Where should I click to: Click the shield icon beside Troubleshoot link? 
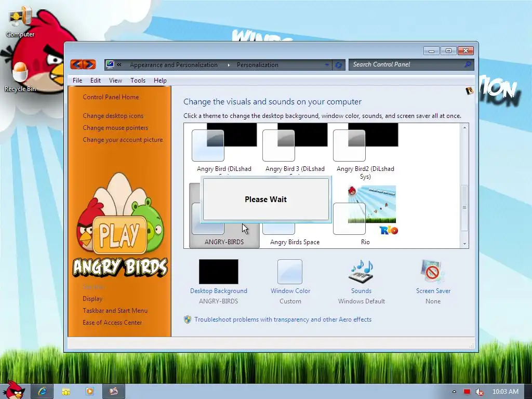187,320
